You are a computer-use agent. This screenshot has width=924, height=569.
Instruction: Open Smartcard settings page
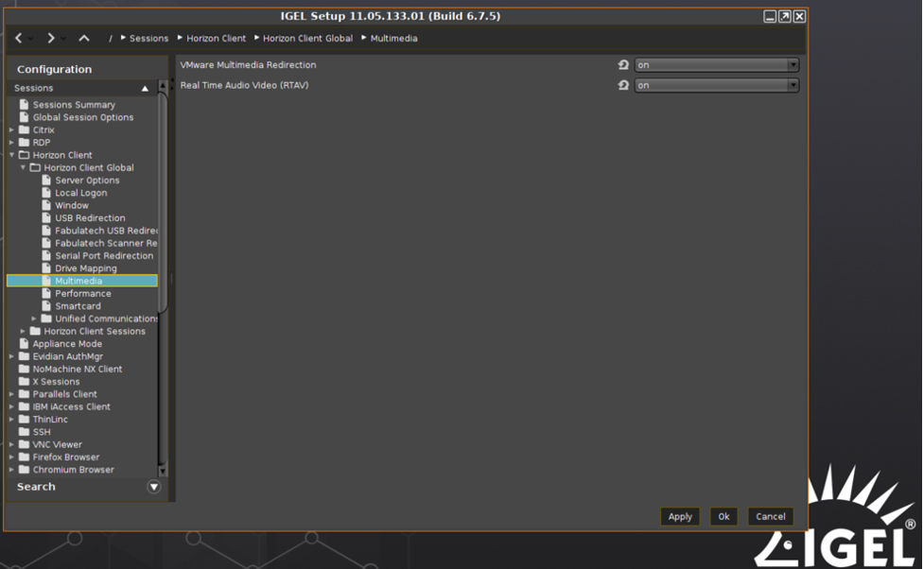coord(78,306)
